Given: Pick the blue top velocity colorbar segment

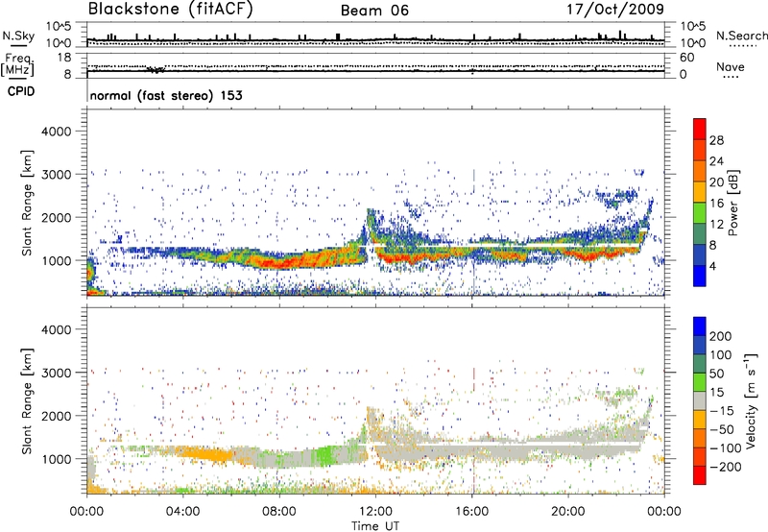Looking at the screenshot, I should [x=700, y=326].
